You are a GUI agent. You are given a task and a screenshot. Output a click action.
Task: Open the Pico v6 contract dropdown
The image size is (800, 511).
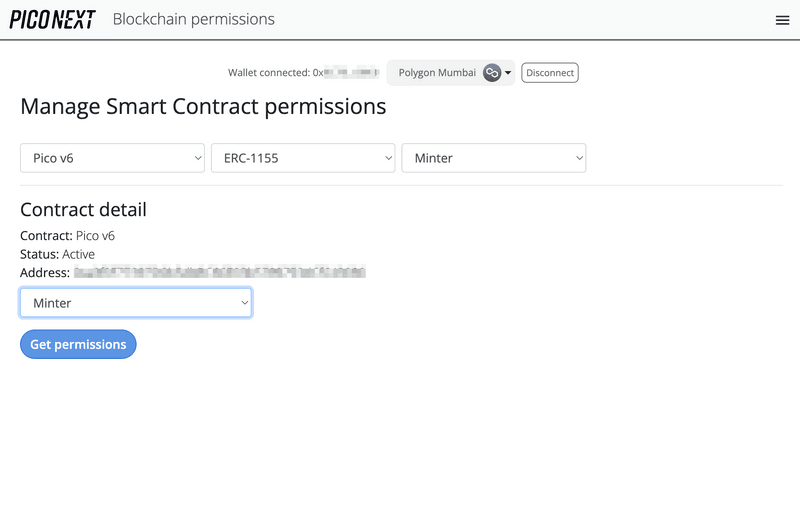pyautogui.click(x=113, y=158)
